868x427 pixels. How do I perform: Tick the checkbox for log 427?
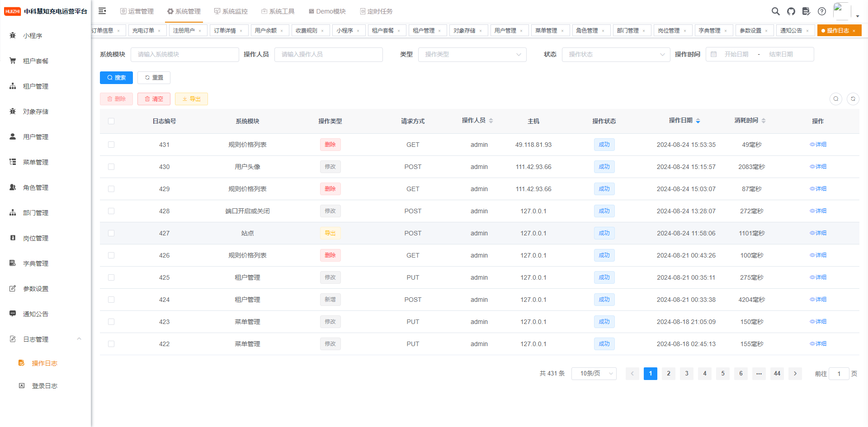(111, 233)
